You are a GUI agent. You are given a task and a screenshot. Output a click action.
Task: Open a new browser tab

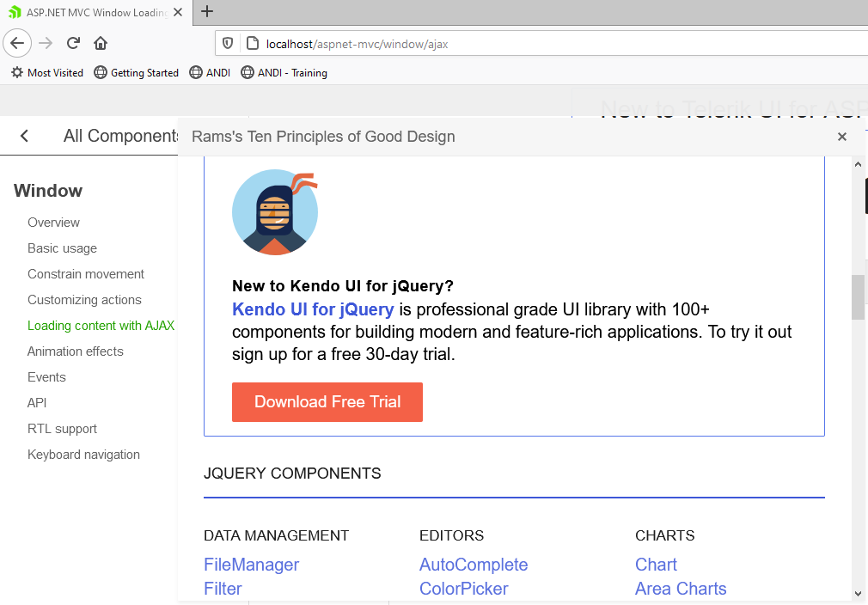[207, 11]
